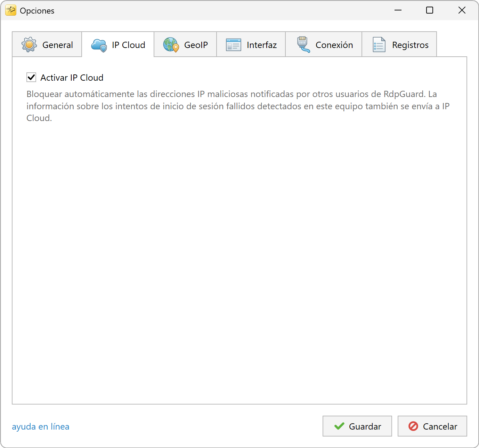This screenshot has width=479, height=448.
Task: Click the Cancelar button
Action: click(x=432, y=426)
